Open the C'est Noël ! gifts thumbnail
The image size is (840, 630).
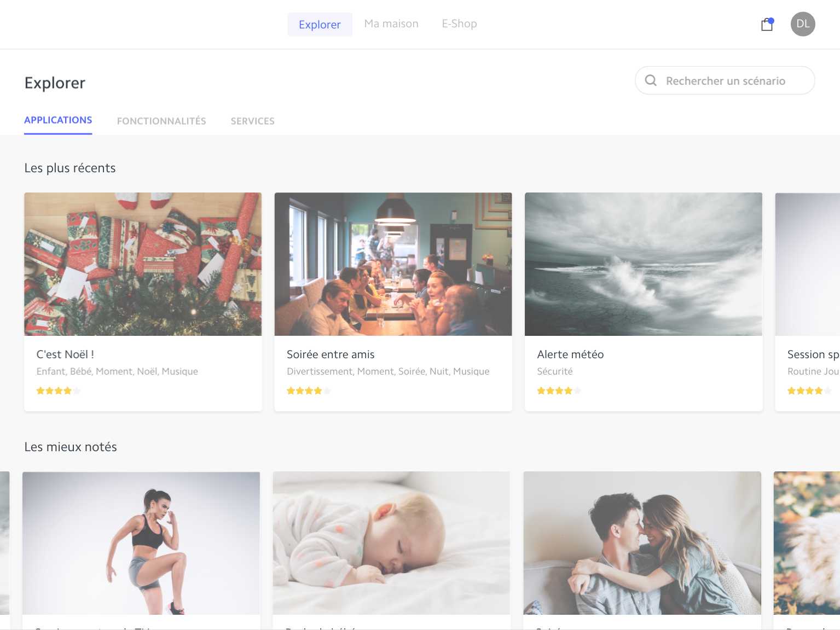[143, 264]
